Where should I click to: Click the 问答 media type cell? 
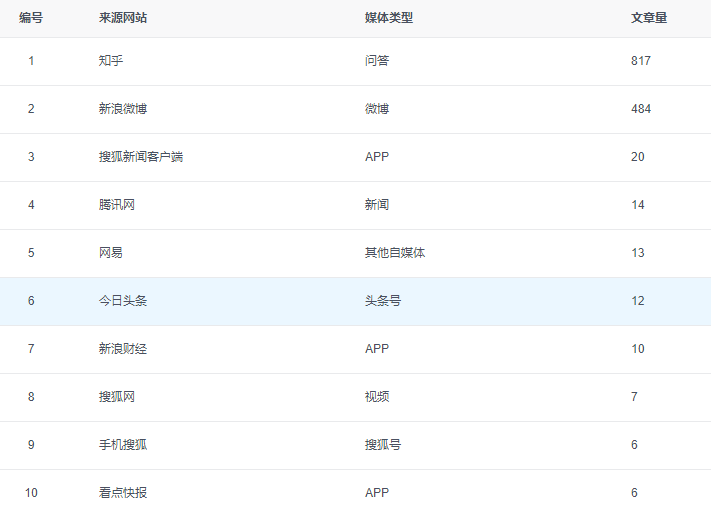coord(377,61)
